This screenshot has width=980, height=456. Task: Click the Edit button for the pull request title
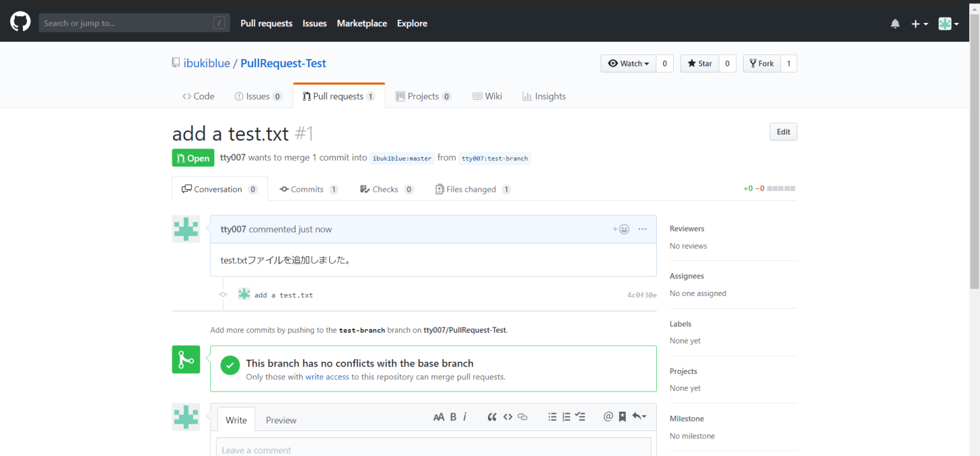coord(783,131)
